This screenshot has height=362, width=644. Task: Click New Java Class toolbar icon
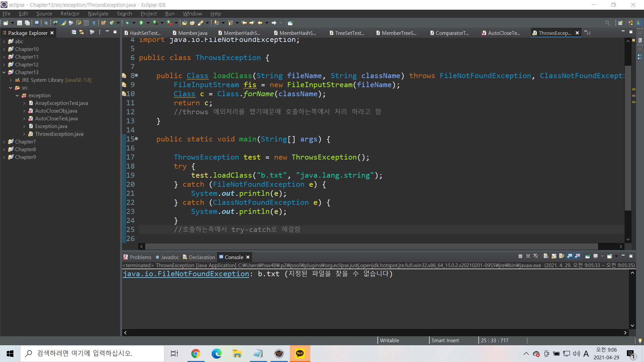coord(112,23)
